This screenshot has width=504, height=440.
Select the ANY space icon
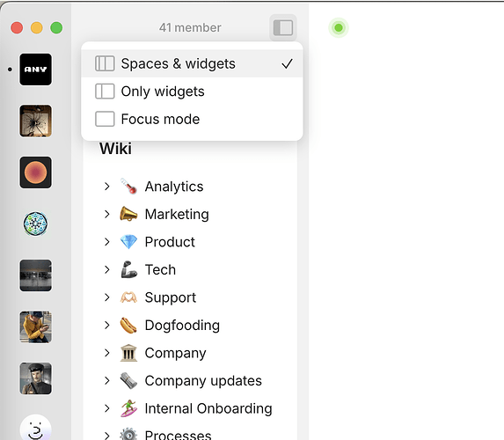coord(35,70)
